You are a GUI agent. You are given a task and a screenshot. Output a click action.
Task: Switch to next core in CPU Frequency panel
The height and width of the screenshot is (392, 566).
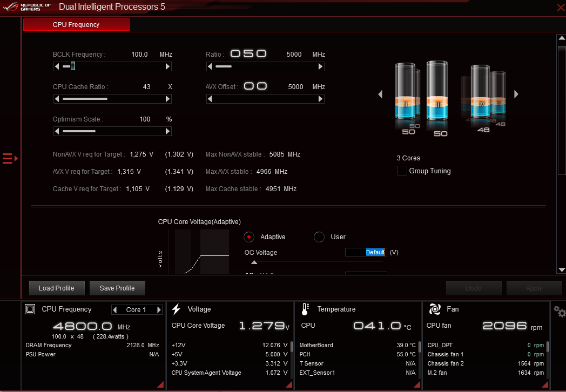pos(158,310)
